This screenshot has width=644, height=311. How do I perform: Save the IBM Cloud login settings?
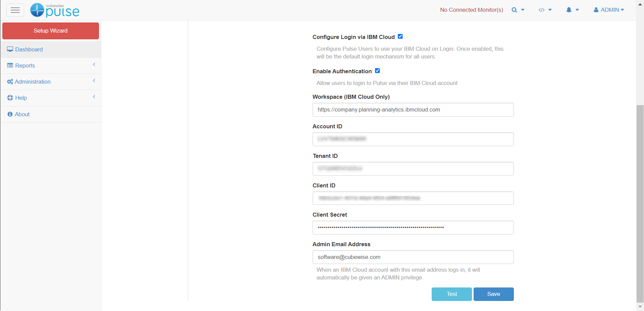[x=493, y=294]
